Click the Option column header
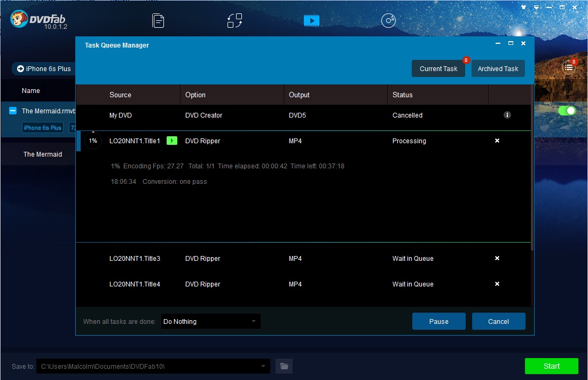The height and width of the screenshot is (380, 588). (195, 95)
